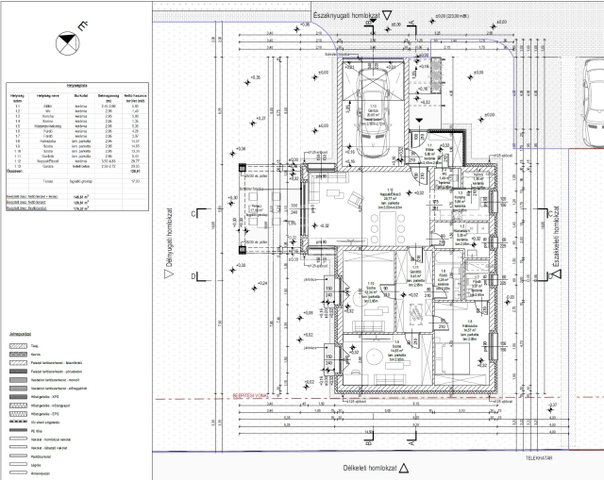Select the round table in room 1.9
This screenshot has height=480, width=604.
(x=374, y=356)
